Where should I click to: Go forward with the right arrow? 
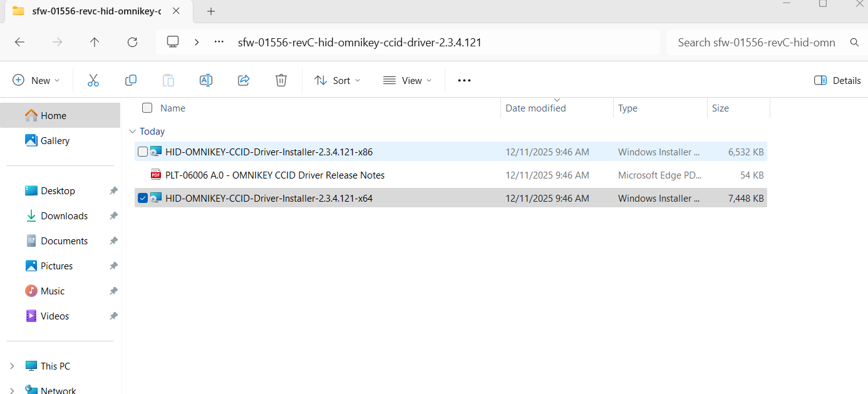tap(57, 42)
